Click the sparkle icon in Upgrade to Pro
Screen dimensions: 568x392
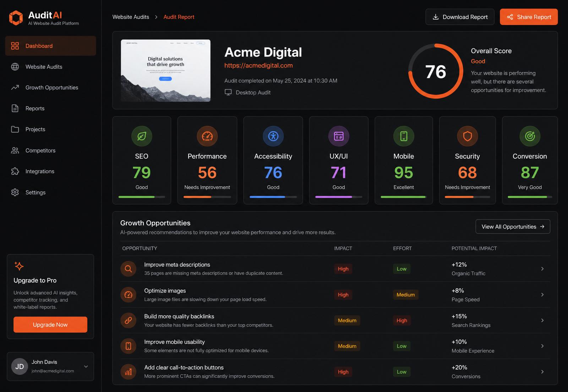pyautogui.click(x=19, y=266)
